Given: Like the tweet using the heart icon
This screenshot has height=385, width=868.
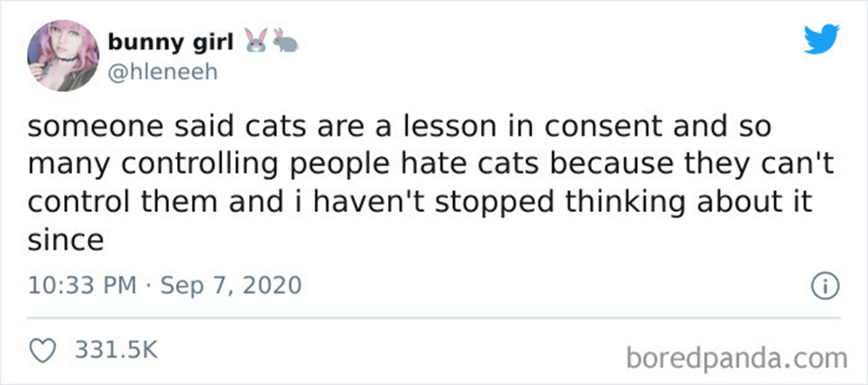Looking at the screenshot, I should point(41,350).
